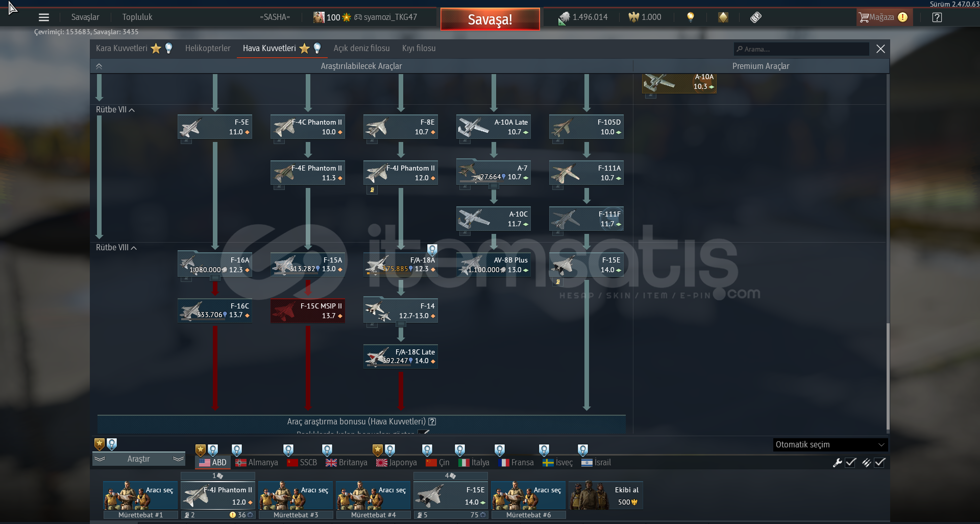980x524 pixels.
Task: Select the SSCB nation tab
Action: (x=302, y=463)
